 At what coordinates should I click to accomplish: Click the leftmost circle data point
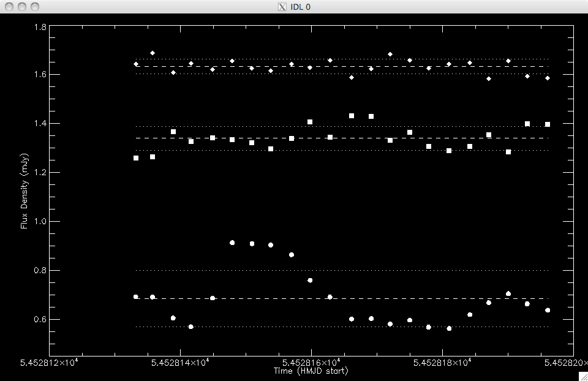click(136, 296)
